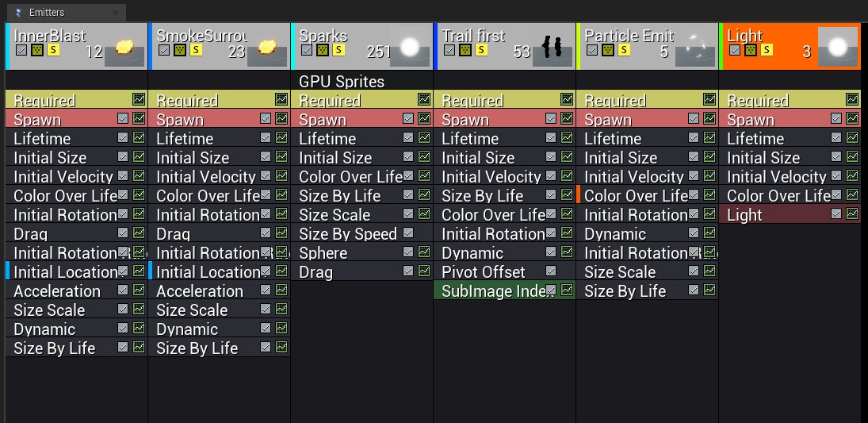
Task: Toggle InnerBlast emitter rendering mode icon
Action: click(37, 50)
